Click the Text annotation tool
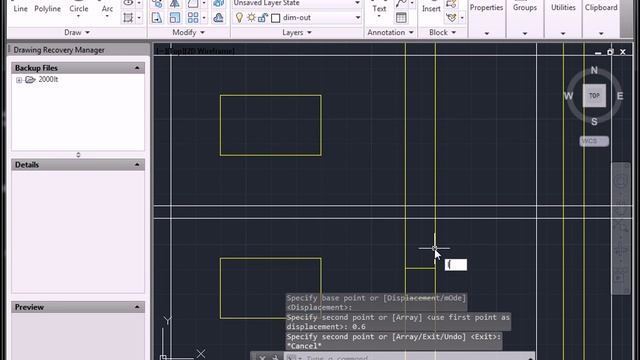 pyautogui.click(x=379, y=8)
